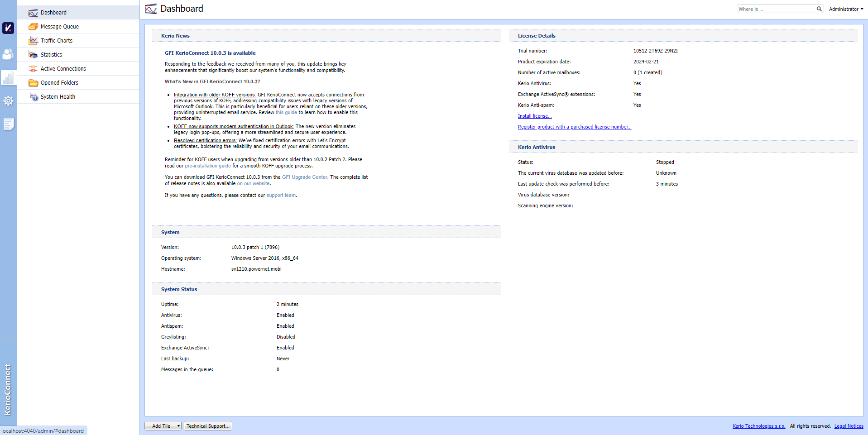The image size is (868, 435).
Task: Click the Configuration gear icon
Action: coord(8,100)
